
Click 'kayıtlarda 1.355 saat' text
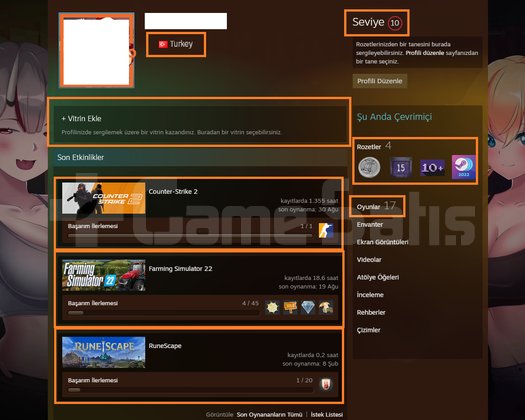click(309, 201)
